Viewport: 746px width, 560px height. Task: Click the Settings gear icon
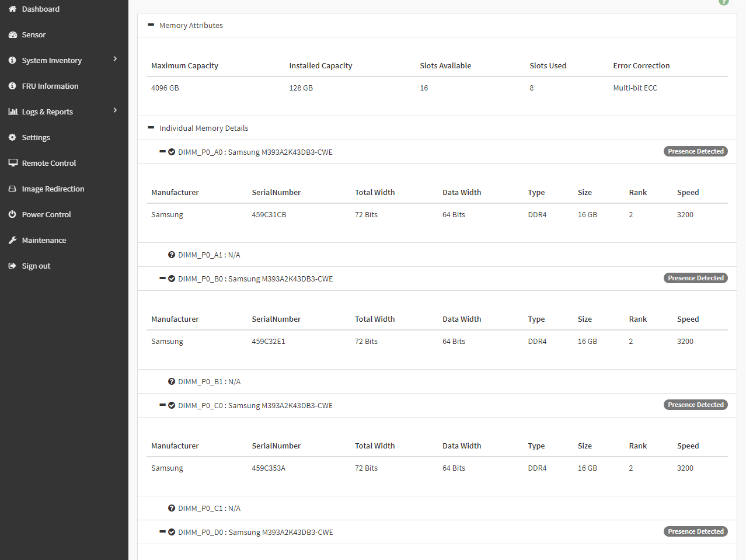12,137
